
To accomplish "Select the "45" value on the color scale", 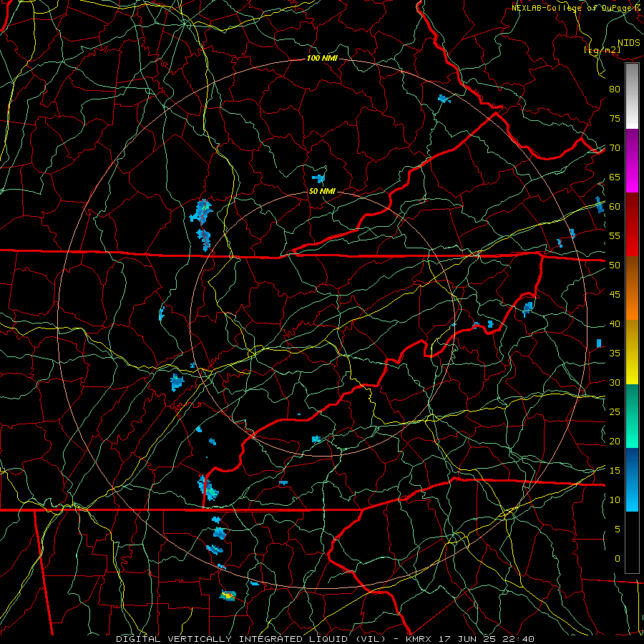I will click(x=615, y=295).
